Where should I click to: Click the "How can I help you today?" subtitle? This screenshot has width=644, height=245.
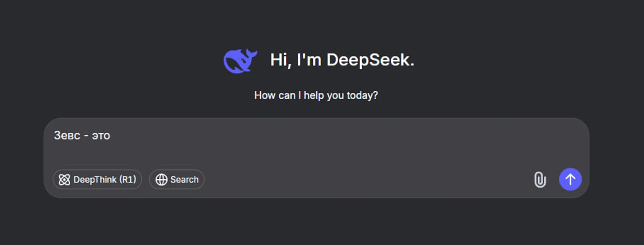tap(316, 95)
